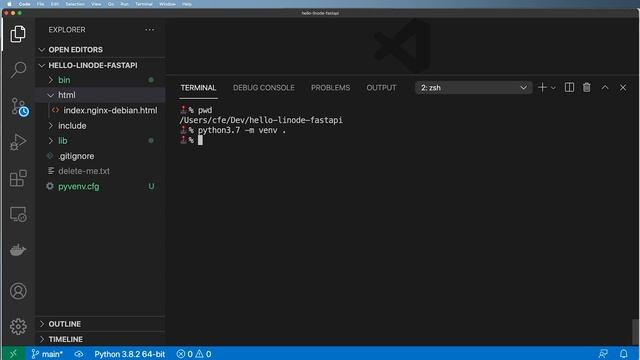
Task: Open the Remote Explorer view
Action: [18, 214]
